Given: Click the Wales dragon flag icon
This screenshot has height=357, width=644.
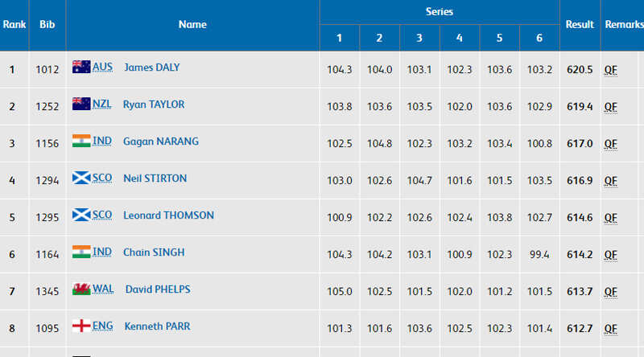Looking at the screenshot, I should click(81, 289).
